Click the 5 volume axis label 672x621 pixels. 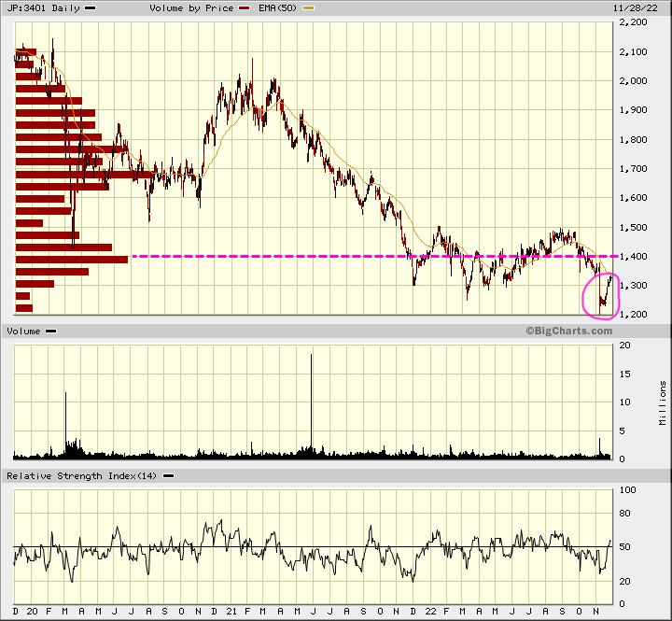pos(623,431)
